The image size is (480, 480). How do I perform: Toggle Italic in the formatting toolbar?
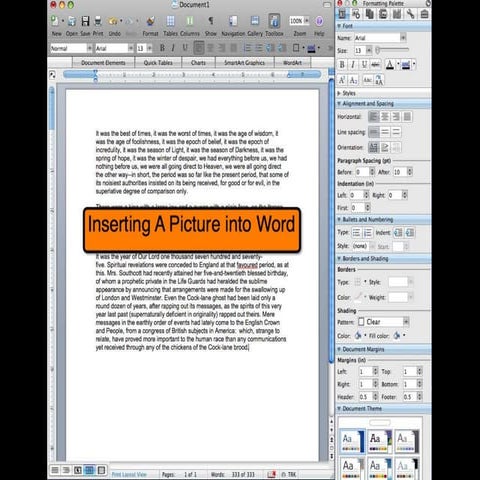point(173,48)
